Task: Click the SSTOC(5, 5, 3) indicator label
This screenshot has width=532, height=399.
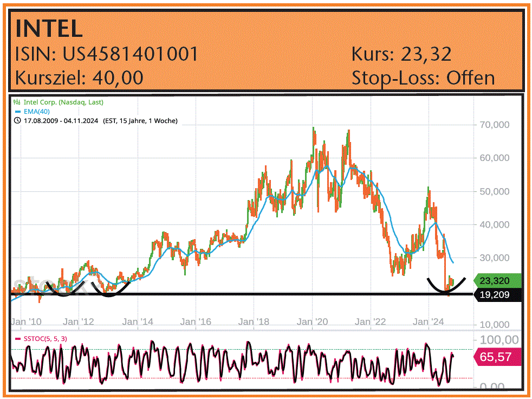Action: click(x=45, y=339)
